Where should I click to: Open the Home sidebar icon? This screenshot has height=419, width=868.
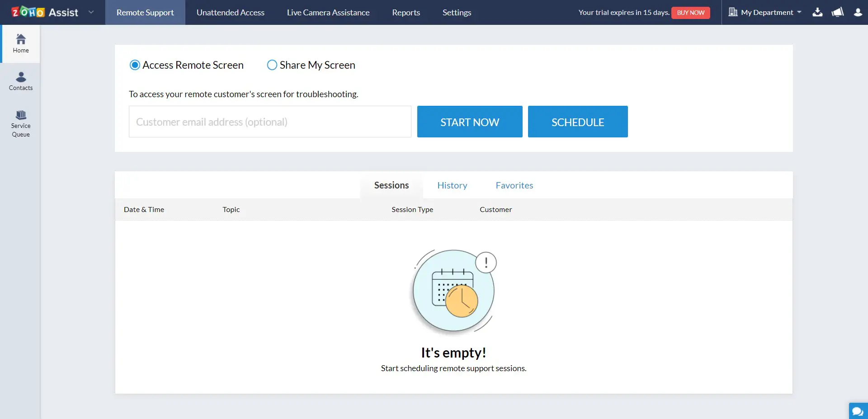[x=21, y=44]
